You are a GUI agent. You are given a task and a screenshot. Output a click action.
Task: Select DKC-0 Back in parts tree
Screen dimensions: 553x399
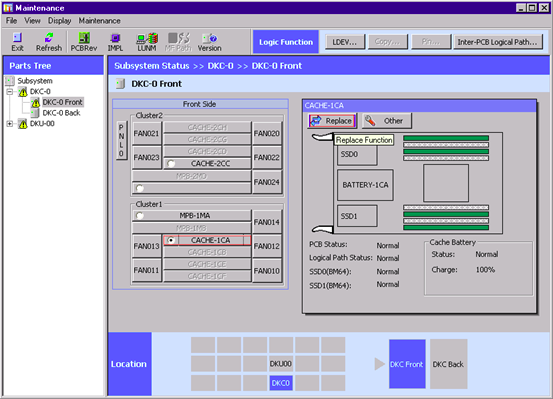(61, 113)
